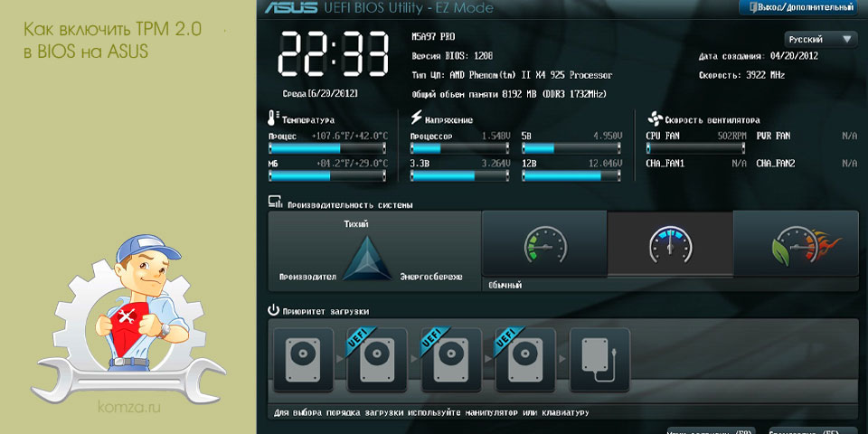The width and height of the screenshot is (868, 434).
Task: Click the lightning bolt Напряжение icon
Action: point(416,118)
